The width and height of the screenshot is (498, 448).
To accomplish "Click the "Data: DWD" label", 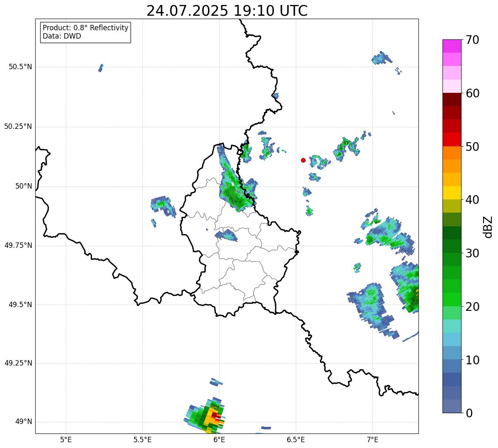I will [62, 36].
